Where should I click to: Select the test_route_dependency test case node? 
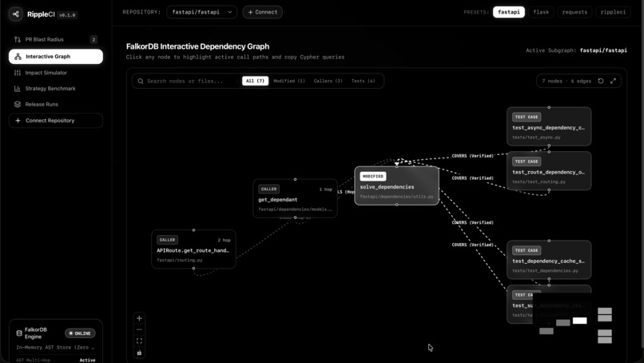click(549, 171)
